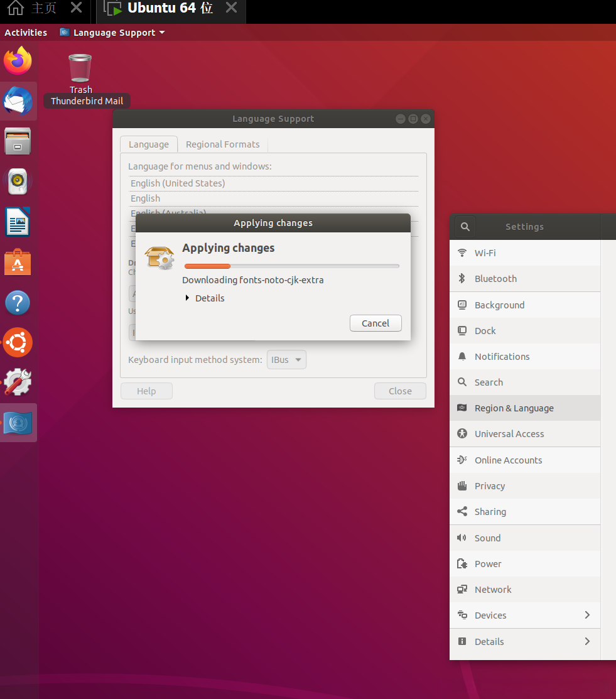Click the Power icon in Settings
Image resolution: width=616 pixels, height=699 pixels.
pos(462,563)
